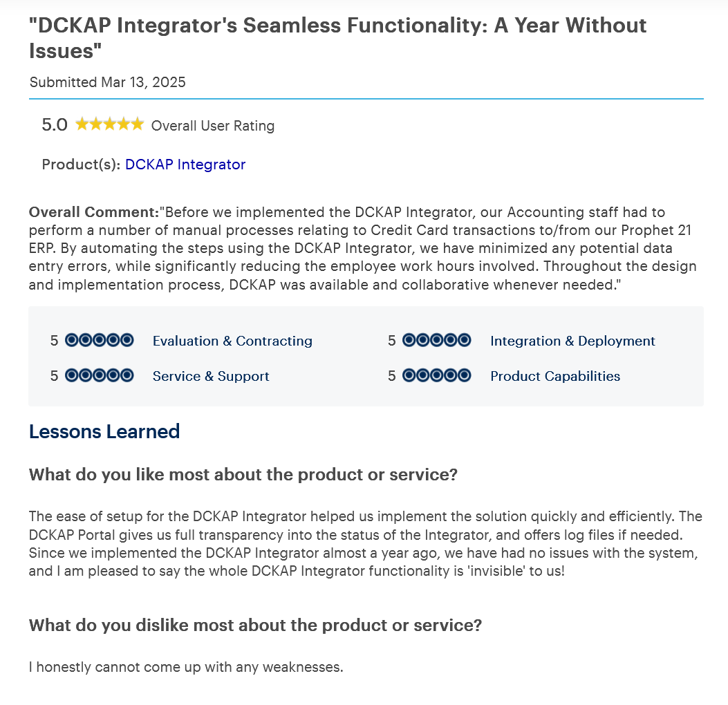Click the second star icon in the rating
Screen dimensions: 728x705
click(97, 124)
